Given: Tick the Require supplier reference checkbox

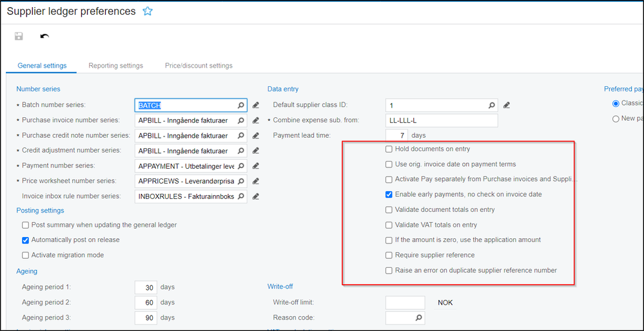Looking at the screenshot, I should [x=389, y=256].
